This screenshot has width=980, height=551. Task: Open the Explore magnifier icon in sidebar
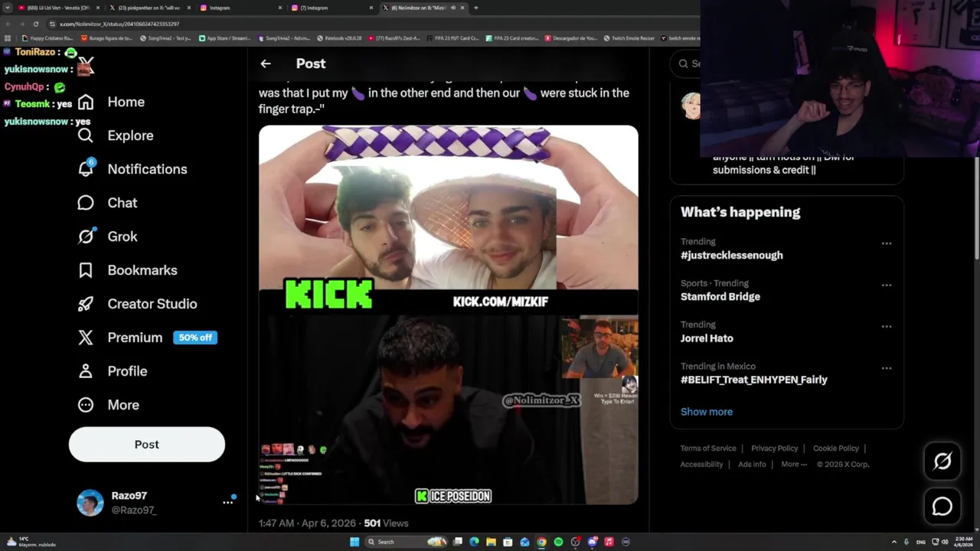tap(86, 135)
